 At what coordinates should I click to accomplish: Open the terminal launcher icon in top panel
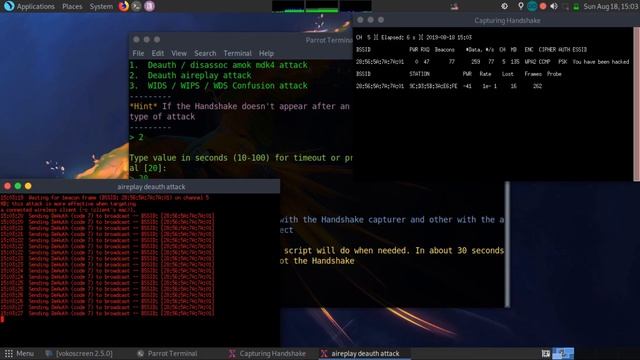tap(136, 6)
